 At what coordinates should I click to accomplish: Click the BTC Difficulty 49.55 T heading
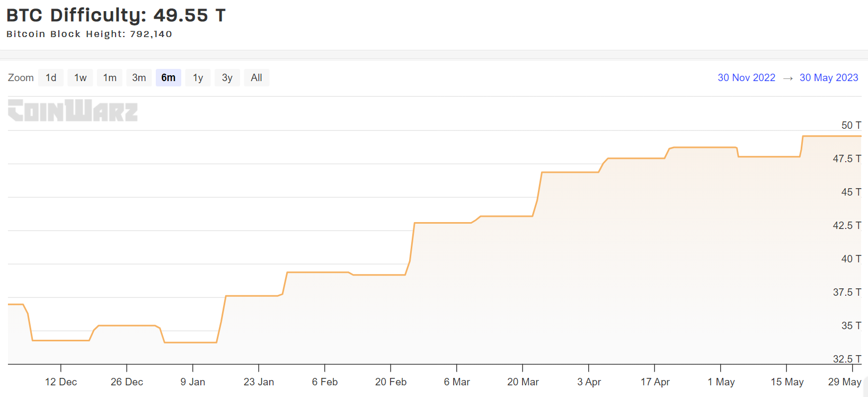[116, 15]
